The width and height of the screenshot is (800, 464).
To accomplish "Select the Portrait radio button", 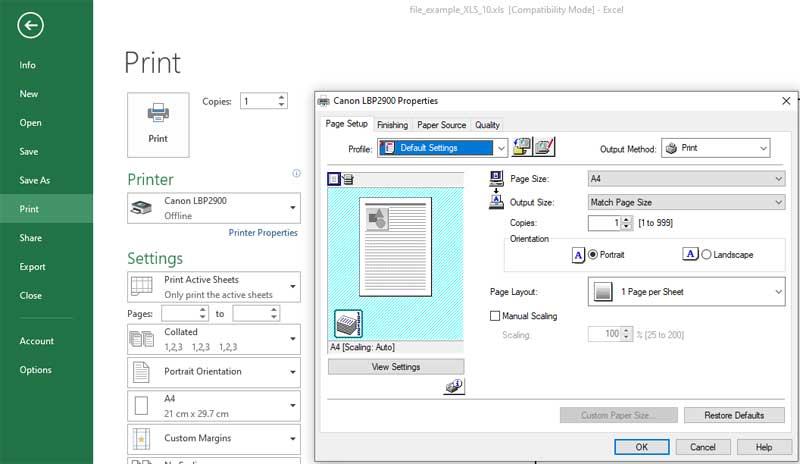I will 593,254.
